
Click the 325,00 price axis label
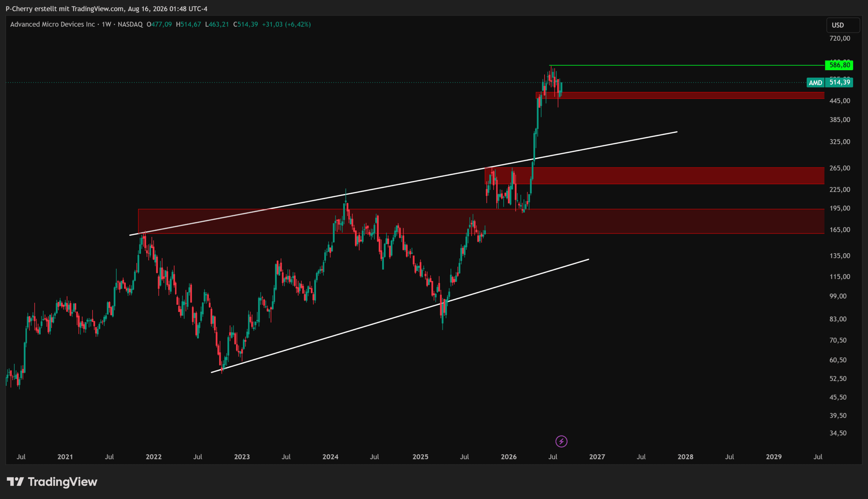pyautogui.click(x=840, y=142)
